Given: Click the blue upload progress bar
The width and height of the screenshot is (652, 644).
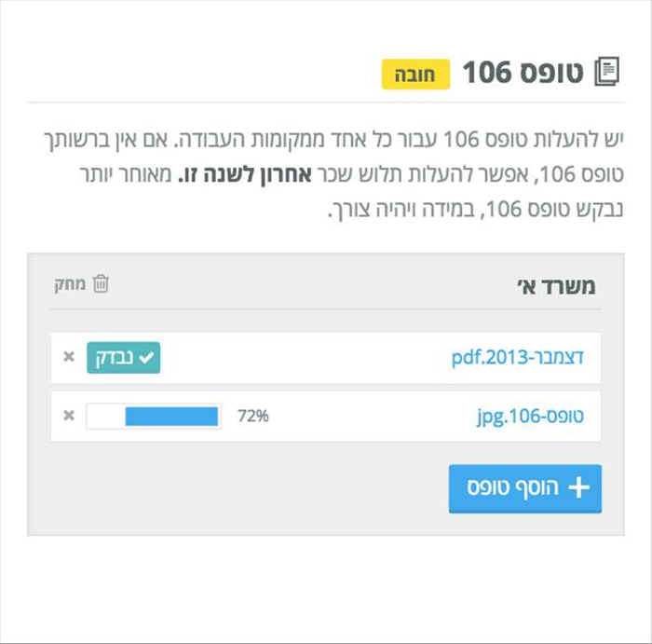Looking at the screenshot, I should 171,416.
